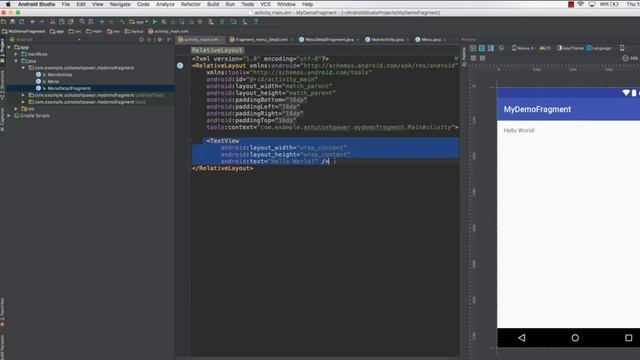Click the Hello World text in preview
This screenshot has width=640, height=360.
[519, 131]
